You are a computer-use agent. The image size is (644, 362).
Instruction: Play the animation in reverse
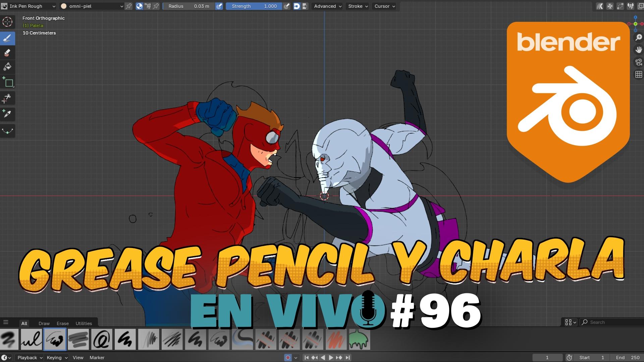(x=323, y=358)
